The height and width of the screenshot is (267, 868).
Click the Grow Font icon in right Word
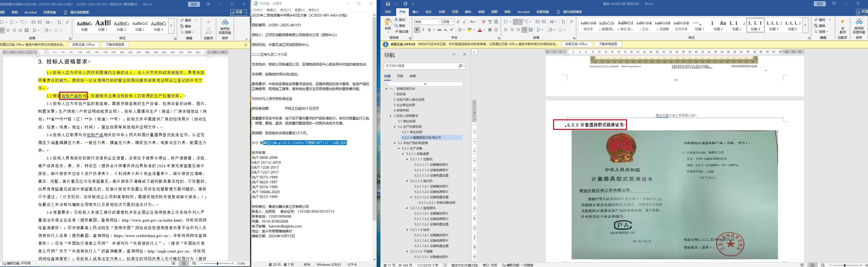click(458, 22)
